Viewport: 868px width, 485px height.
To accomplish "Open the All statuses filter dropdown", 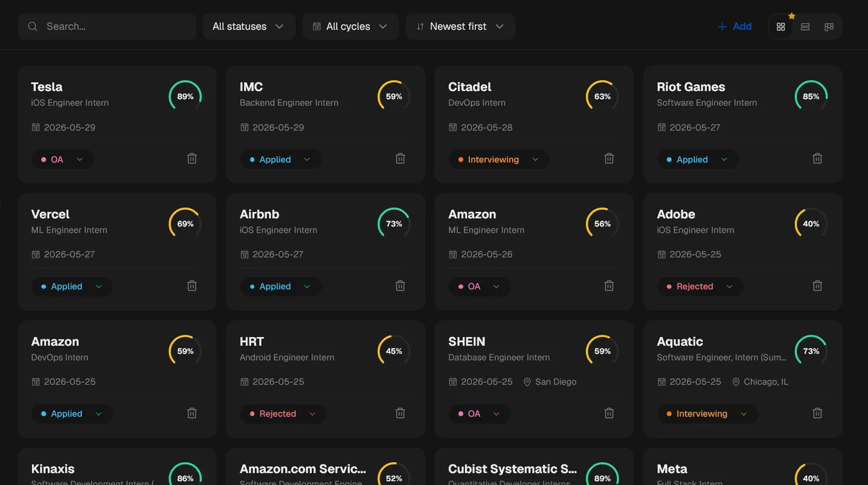I will pyautogui.click(x=249, y=27).
